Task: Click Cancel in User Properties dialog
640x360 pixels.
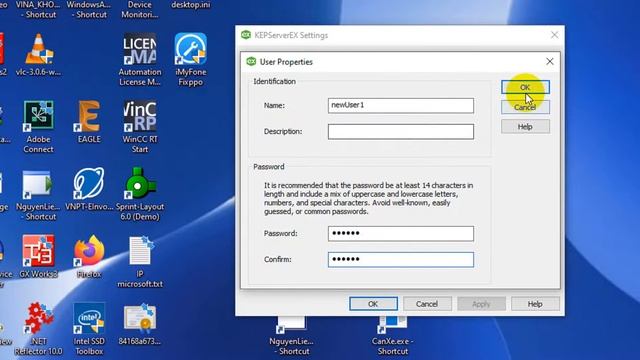Action: [525, 107]
